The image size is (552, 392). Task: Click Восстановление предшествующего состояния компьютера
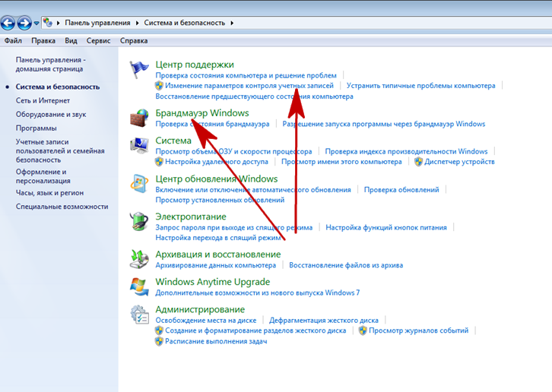[x=254, y=96]
